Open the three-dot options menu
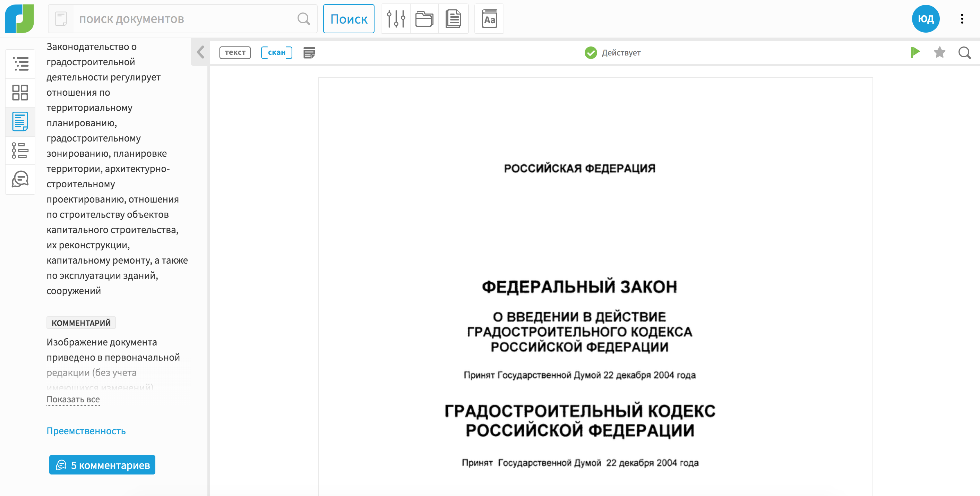 962,18
